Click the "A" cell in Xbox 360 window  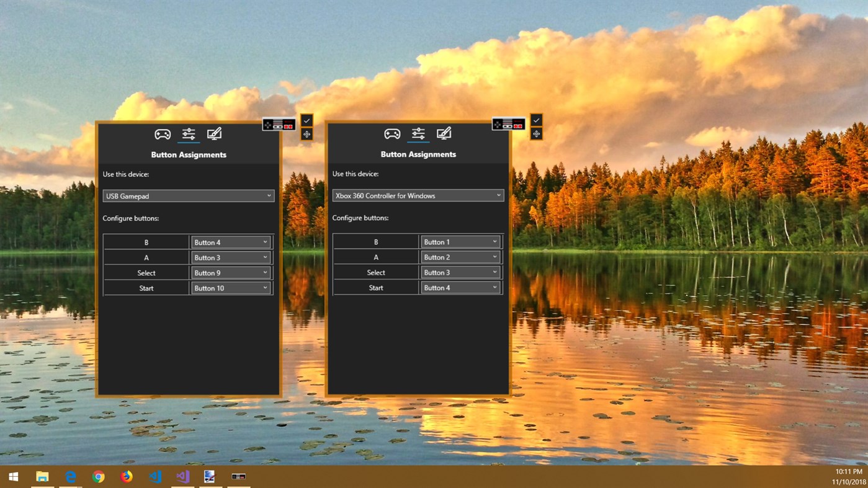click(x=376, y=257)
